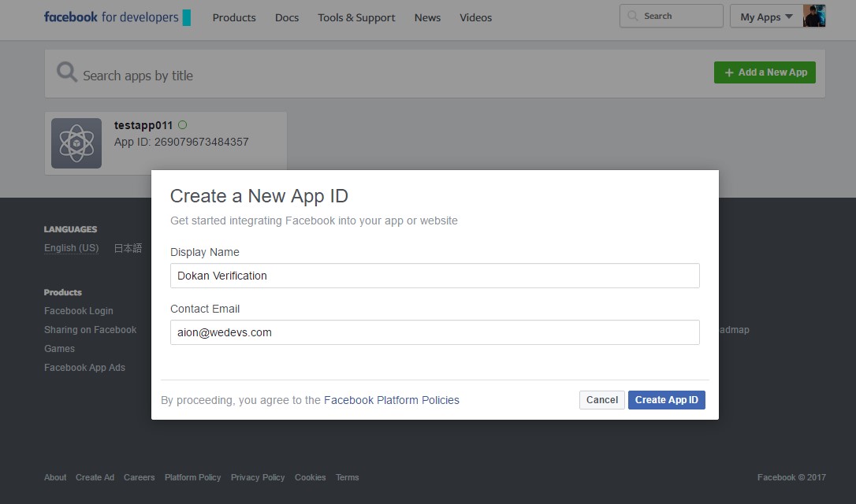The height and width of the screenshot is (504, 856).
Task: Open Sharing on Facebook link
Action: point(90,329)
